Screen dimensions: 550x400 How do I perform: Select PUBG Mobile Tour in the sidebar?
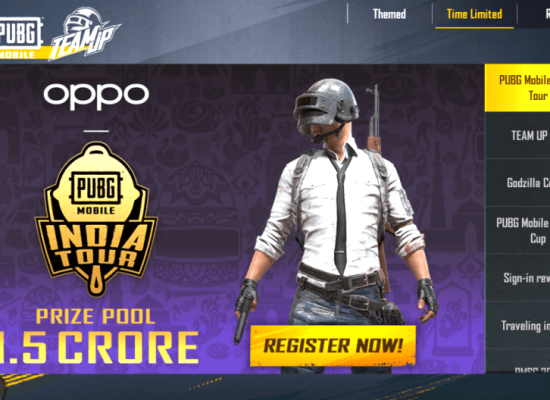point(517,88)
